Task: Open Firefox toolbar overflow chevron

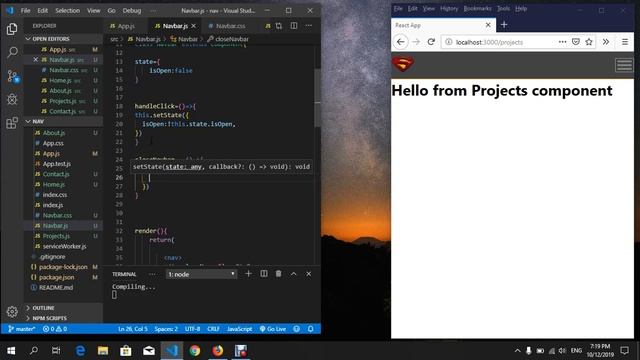Action: point(606,42)
